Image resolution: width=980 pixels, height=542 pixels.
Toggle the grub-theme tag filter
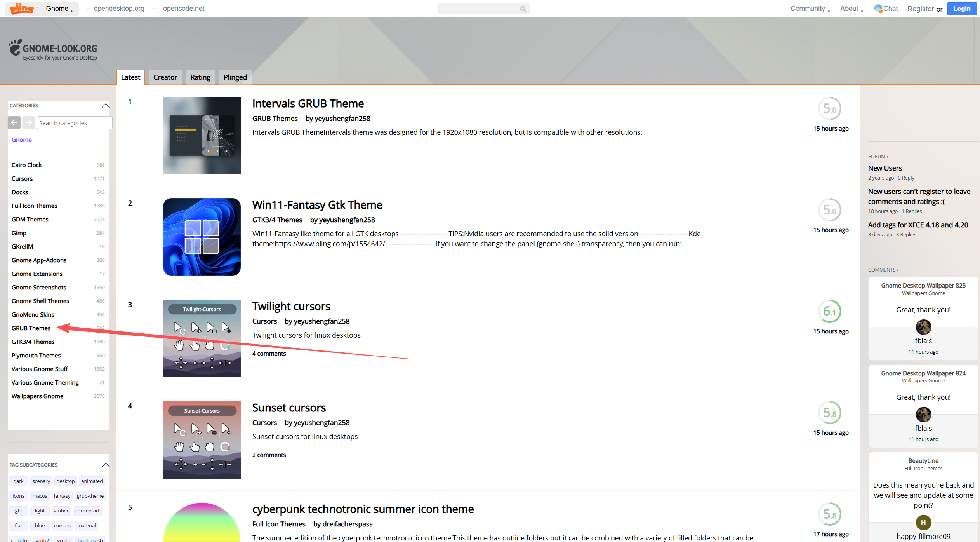click(90, 496)
